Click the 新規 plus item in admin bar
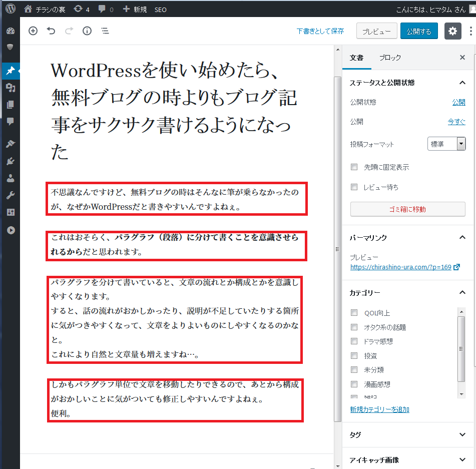Viewport: 476px width, 469px height. tap(135, 10)
